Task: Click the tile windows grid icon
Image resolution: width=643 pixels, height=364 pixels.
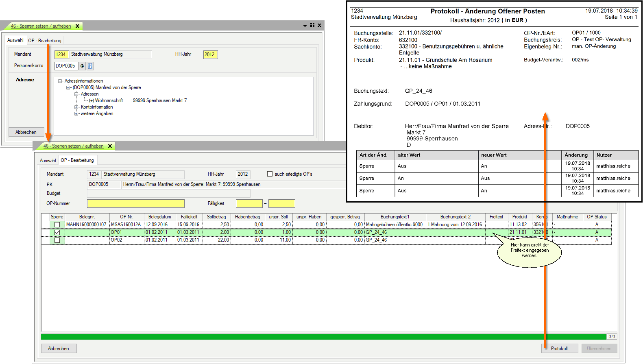Action: pyautogui.click(x=312, y=25)
